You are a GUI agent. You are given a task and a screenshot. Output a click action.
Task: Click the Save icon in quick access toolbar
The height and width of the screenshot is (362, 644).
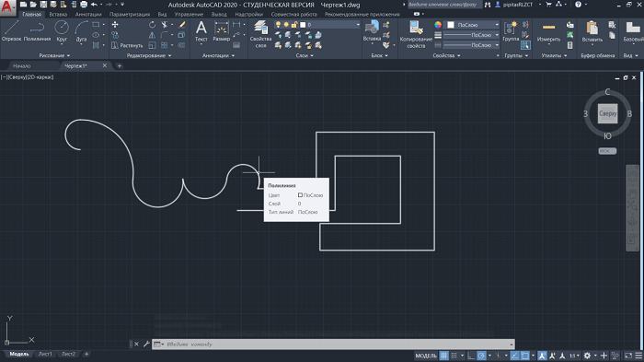click(x=43, y=5)
